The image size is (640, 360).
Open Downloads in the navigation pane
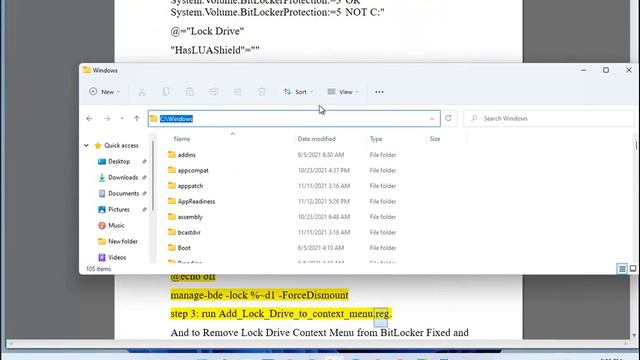(x=123, y=178)
